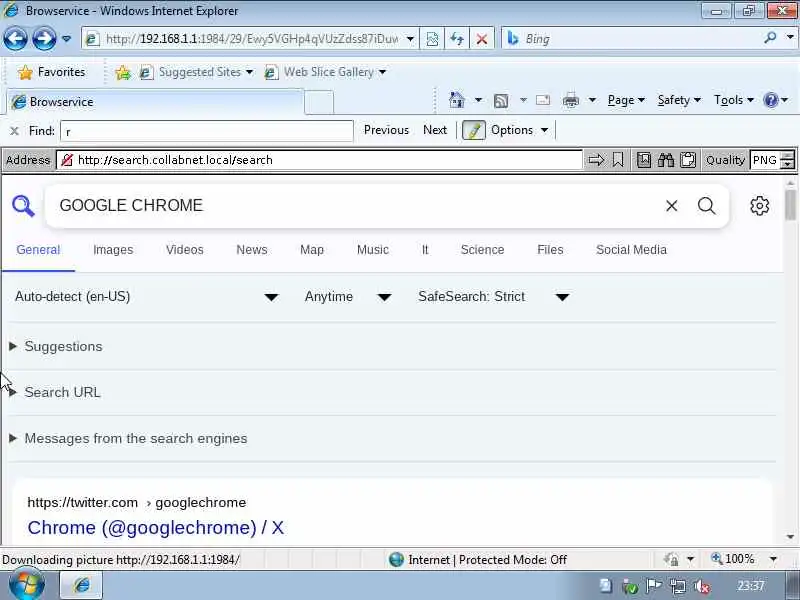Open Suggested Sites link
The image size is (800, 600).
tap(196, 72)
